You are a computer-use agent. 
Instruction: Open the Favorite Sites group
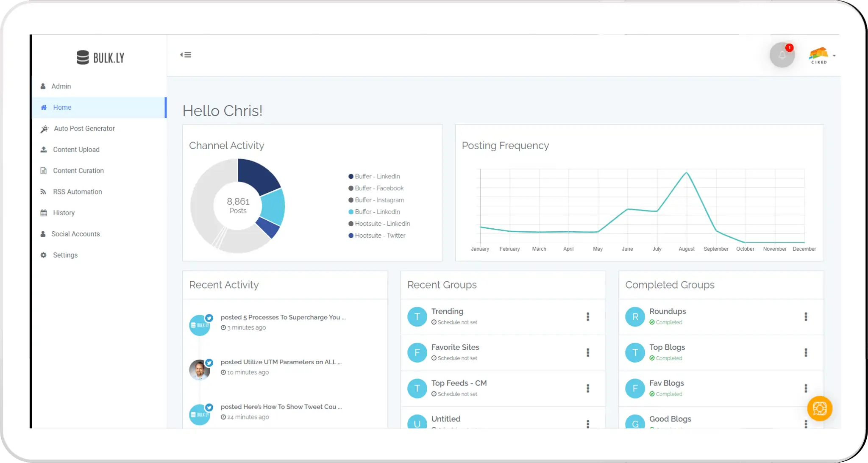[x=455, y=347]
